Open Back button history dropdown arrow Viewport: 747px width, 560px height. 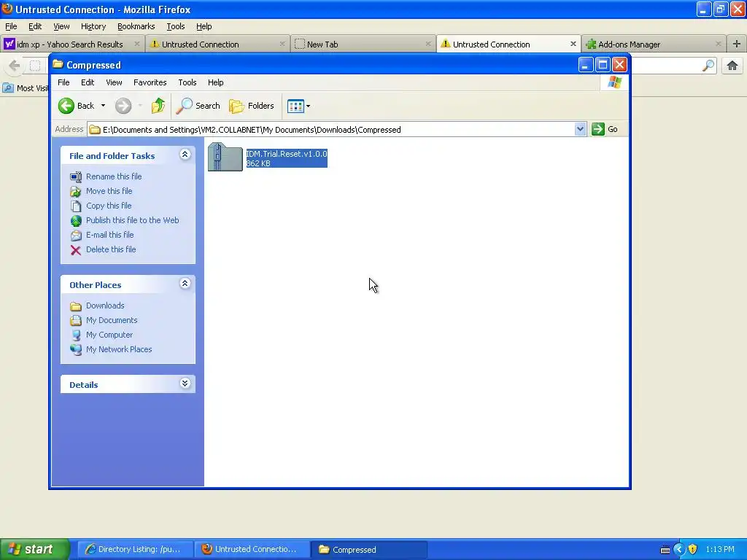tap(103, 106)
